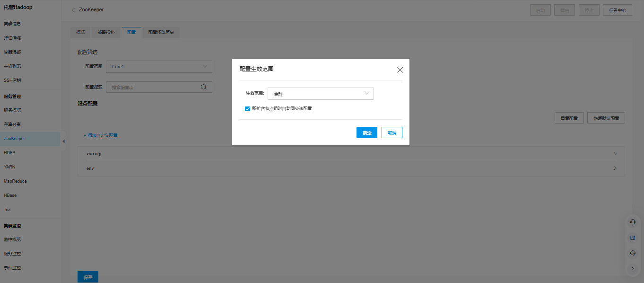
Task: Click the 添加自定义配置 link
Action: 101,135
